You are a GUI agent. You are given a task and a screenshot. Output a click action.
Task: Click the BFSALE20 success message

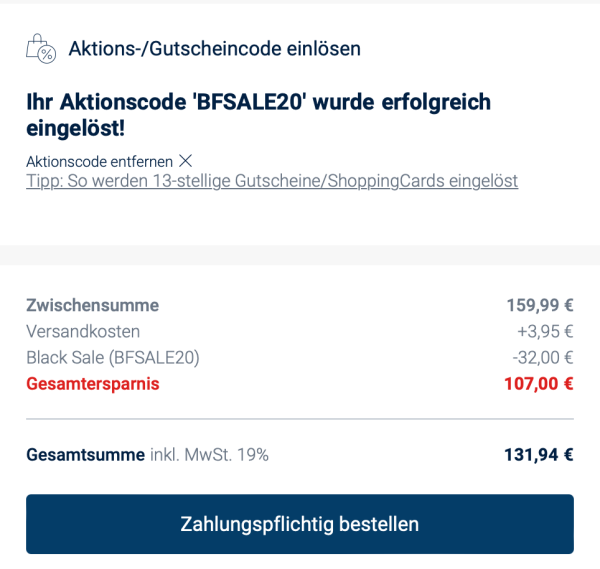(x=258, y=103)
